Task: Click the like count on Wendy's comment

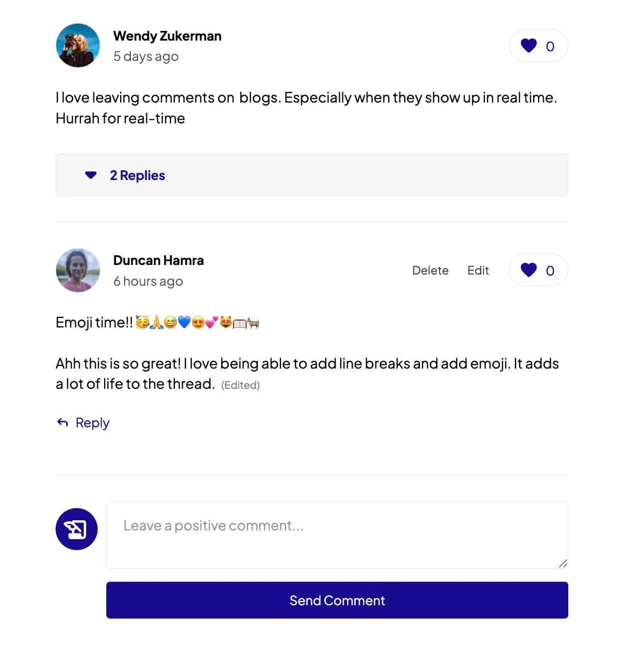Action: pos(550,46)
